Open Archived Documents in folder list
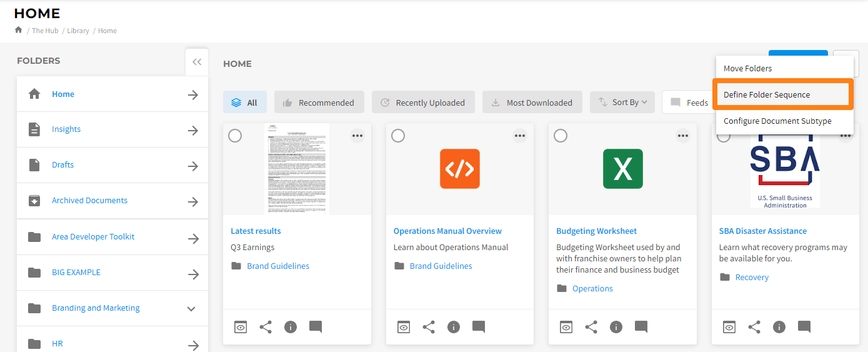This screenshot has width=868, height=352. [x=89, y=201]
